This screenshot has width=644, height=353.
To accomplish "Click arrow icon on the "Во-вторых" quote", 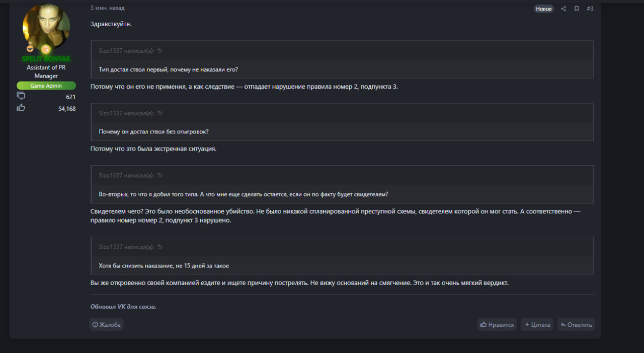I will (x=160, y=175).
